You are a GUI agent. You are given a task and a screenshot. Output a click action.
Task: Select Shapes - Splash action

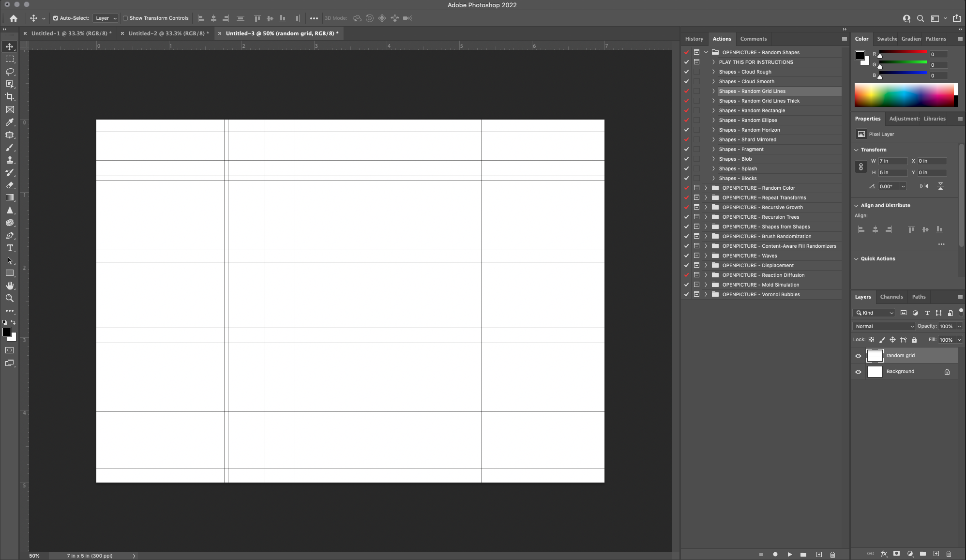[x=738, y=168]
